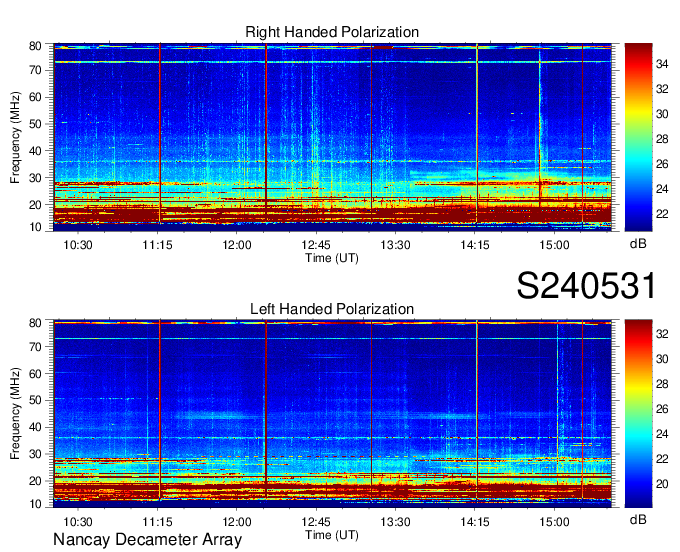Click the 15:00 tick on right-handed plot
680x552 pixels.
tap(554, 245)
